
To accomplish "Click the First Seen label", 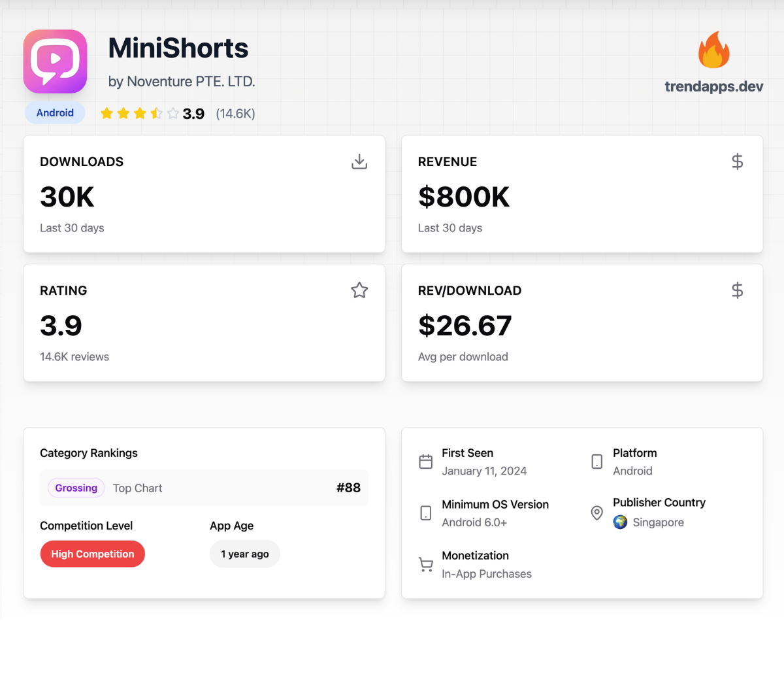I will pyautogui.click(x=468, y=453).
